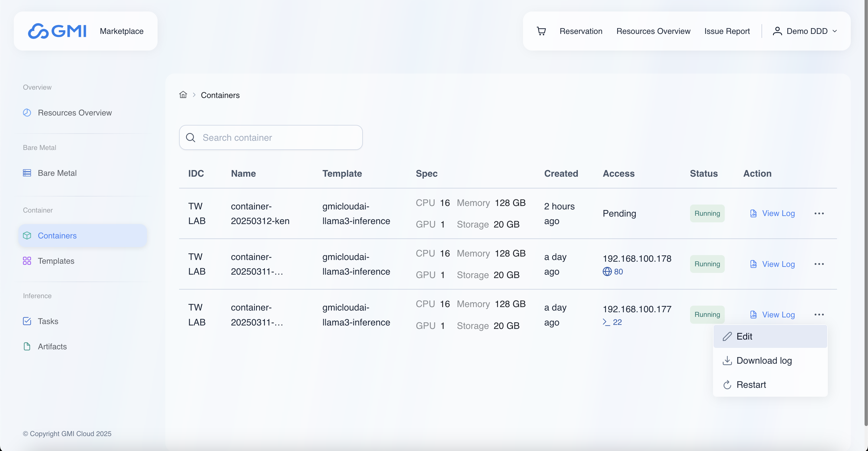Open Templates in sidebar

click(56, 261)
